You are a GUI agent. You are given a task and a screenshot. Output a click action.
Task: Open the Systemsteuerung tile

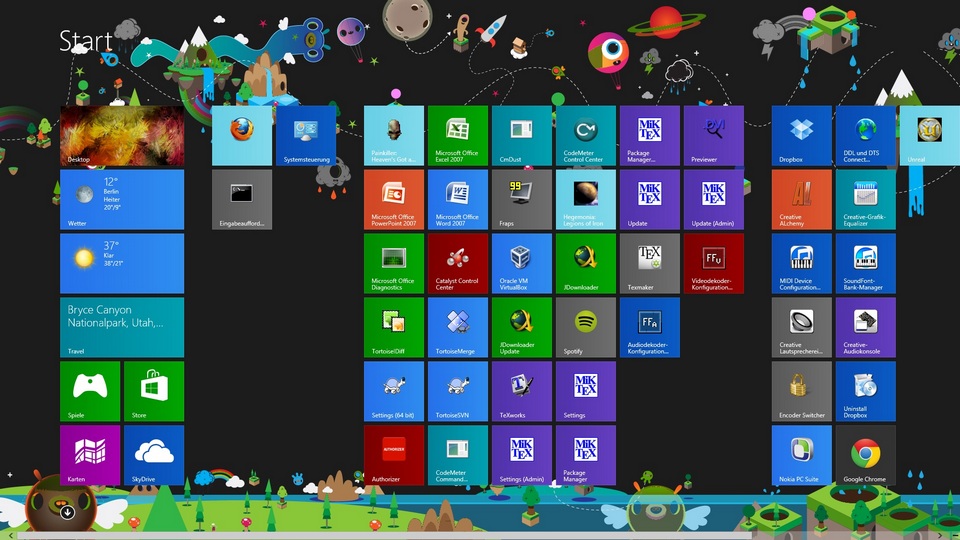tap(306, 135)
